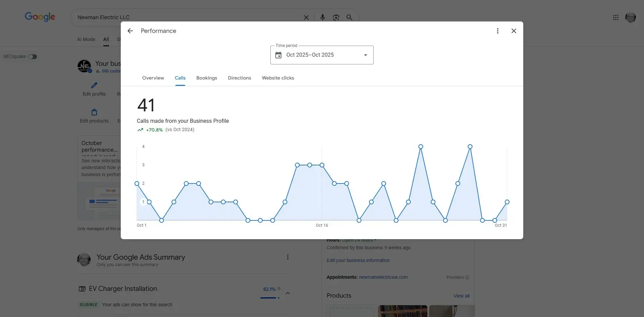The width and height of the screenshot is (644, 317).
Task: Click the search magnifier icon
Action: coord(349,17)
